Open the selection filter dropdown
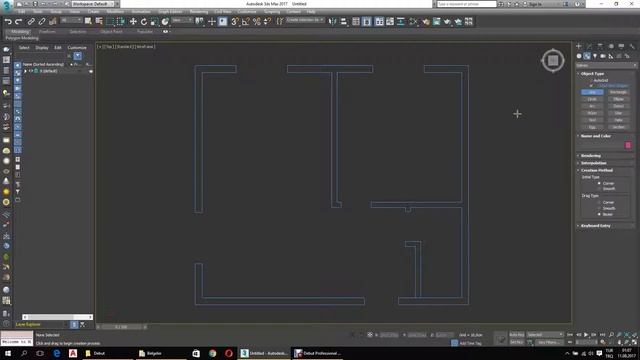The height and width of the screenshot is (360, 640). click(71, 20)
